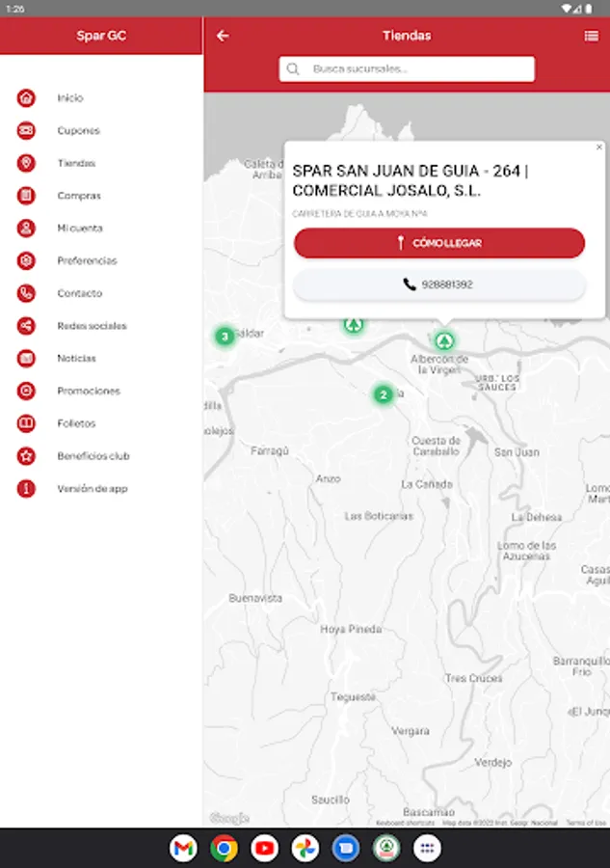Tap the Versión de app info icon
This screenshot has width=610, height=868.
click(26, 488)
